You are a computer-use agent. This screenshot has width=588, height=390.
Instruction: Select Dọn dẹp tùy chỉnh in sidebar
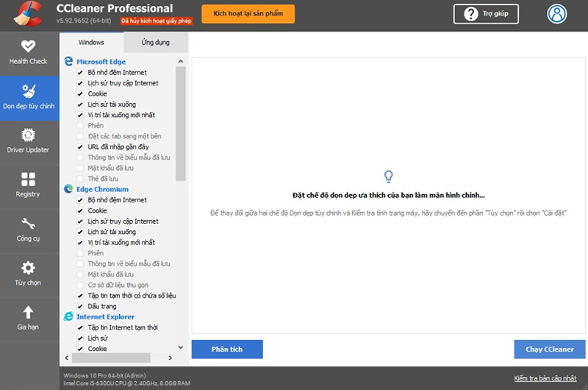click(29, 99)
